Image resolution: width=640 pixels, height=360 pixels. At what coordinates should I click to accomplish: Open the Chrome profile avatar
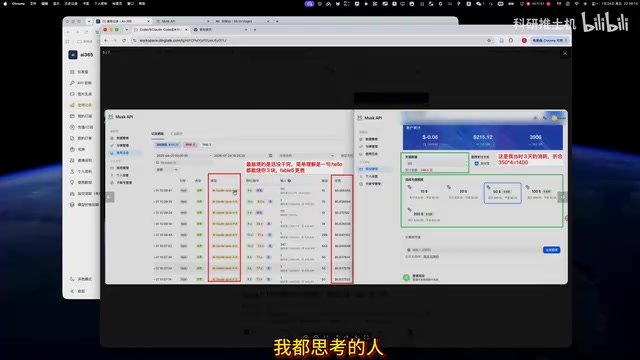[524, 40]
